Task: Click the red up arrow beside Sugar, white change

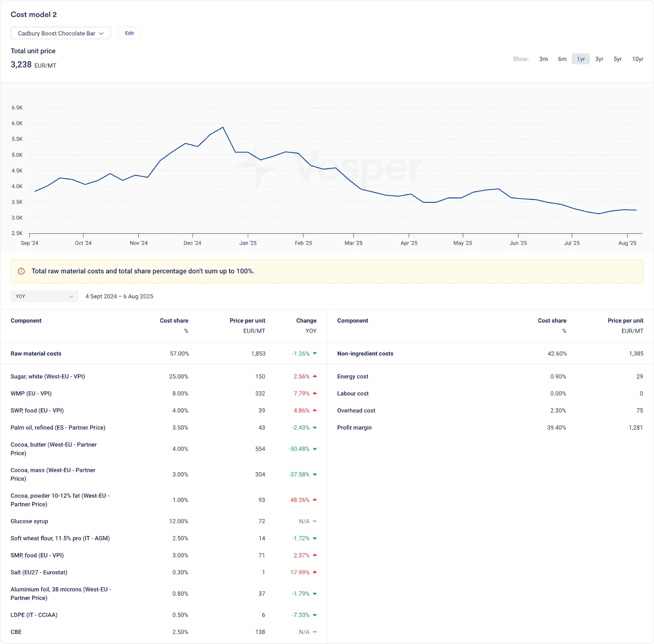Action: point(315,376)
